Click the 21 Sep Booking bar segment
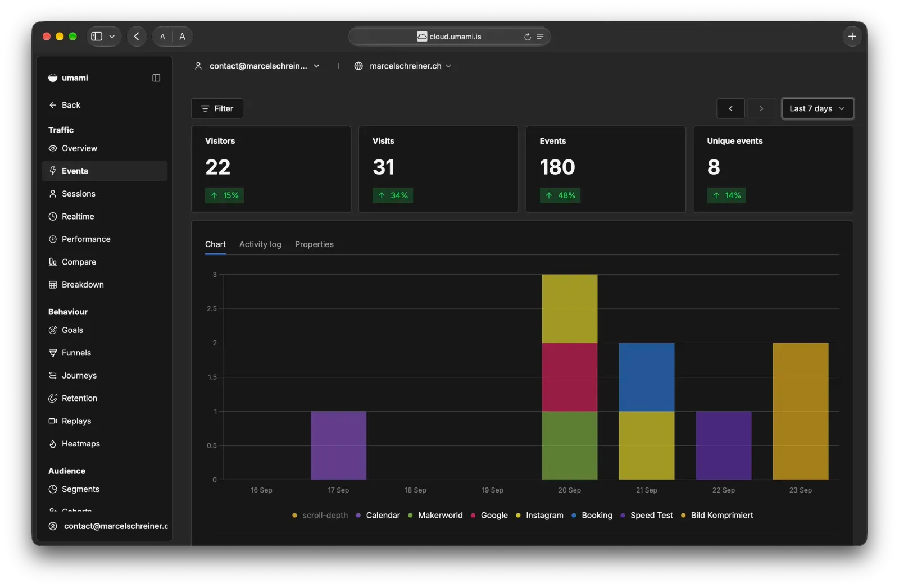Screen dimensions: 899x588 tap(646, 377)
